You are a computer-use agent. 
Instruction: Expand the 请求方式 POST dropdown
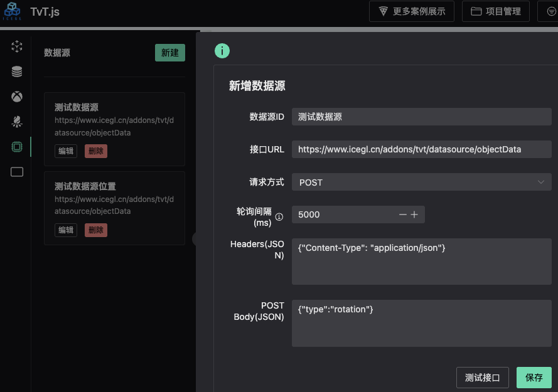[x=421, y=182]
